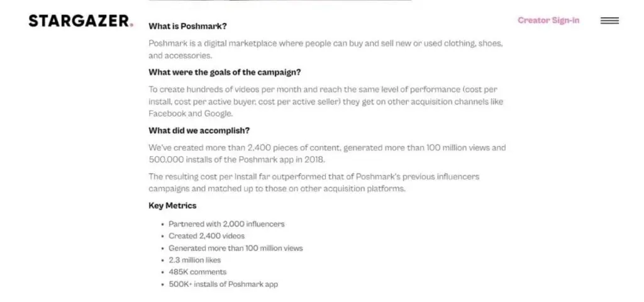644x302 pixels.
Task: Click the Key Metrics heading
Action: 172,206
